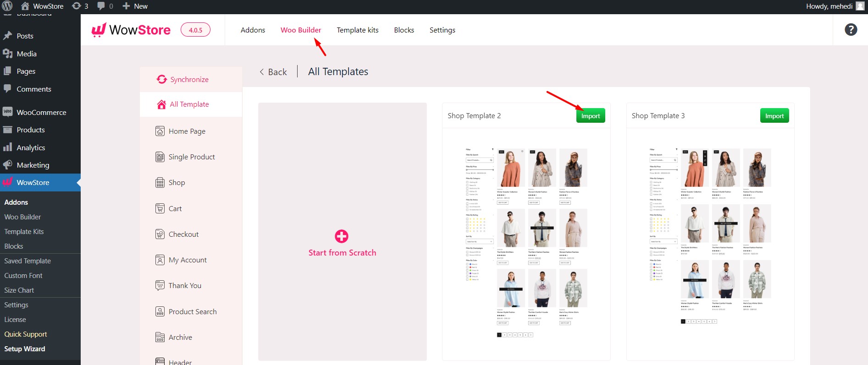Click the updates icon showing 3
Screen dimensions: 868x365
point(77,6)
